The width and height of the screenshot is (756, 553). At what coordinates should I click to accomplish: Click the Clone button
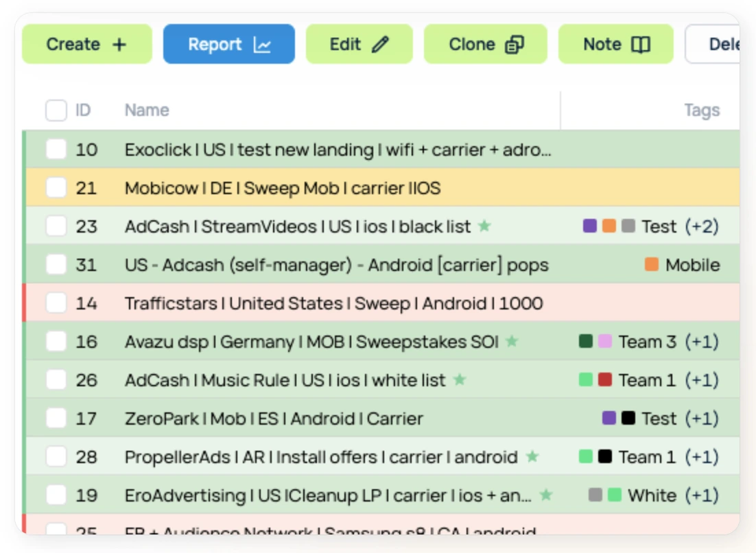[x=486, y=44]
